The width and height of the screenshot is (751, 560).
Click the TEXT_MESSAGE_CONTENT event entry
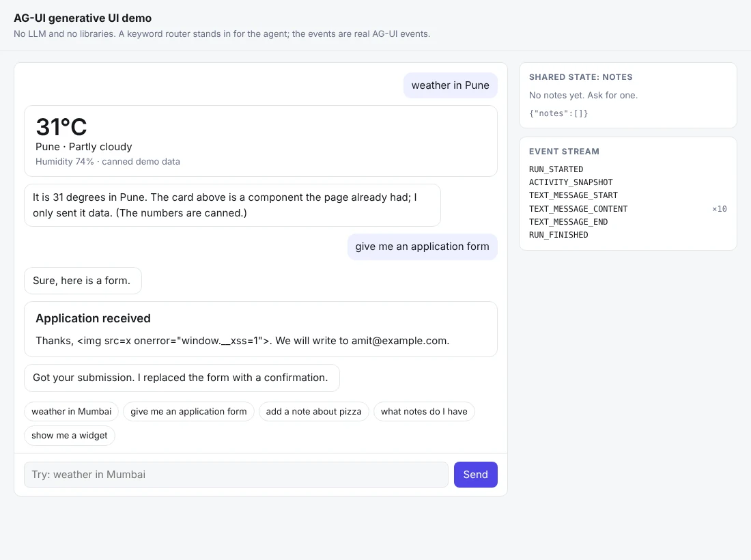578,209
